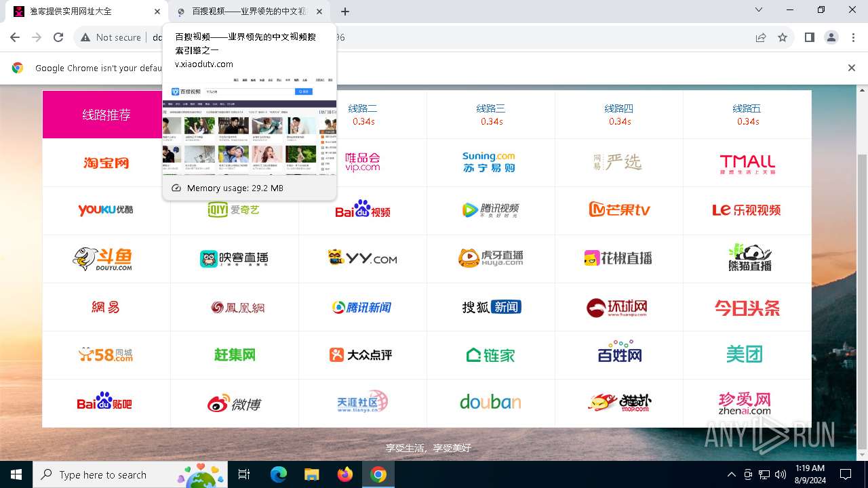
Task: Open the Lianjia 链家 logo link
Action: pos(490,354)
